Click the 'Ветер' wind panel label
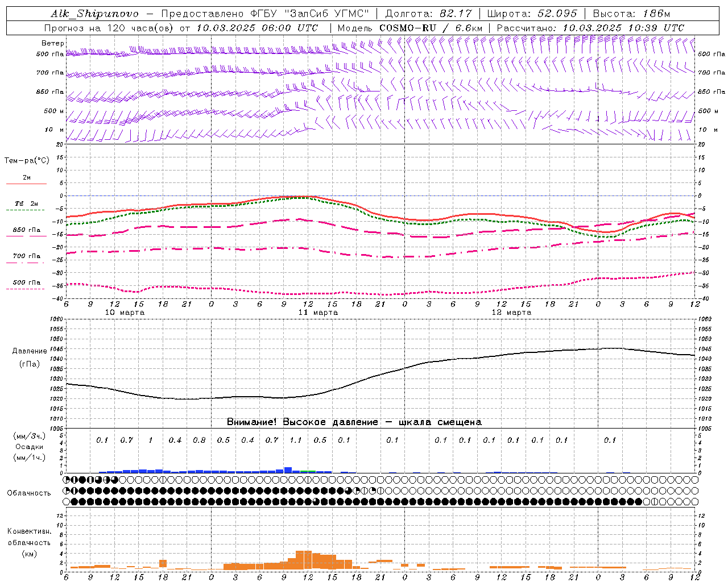 tap(53, 43)
